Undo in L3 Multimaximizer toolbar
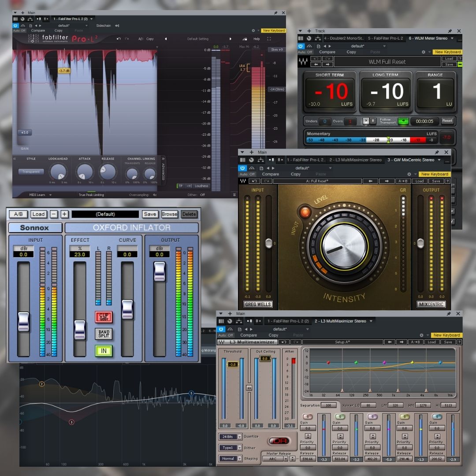 coord(284,342)
